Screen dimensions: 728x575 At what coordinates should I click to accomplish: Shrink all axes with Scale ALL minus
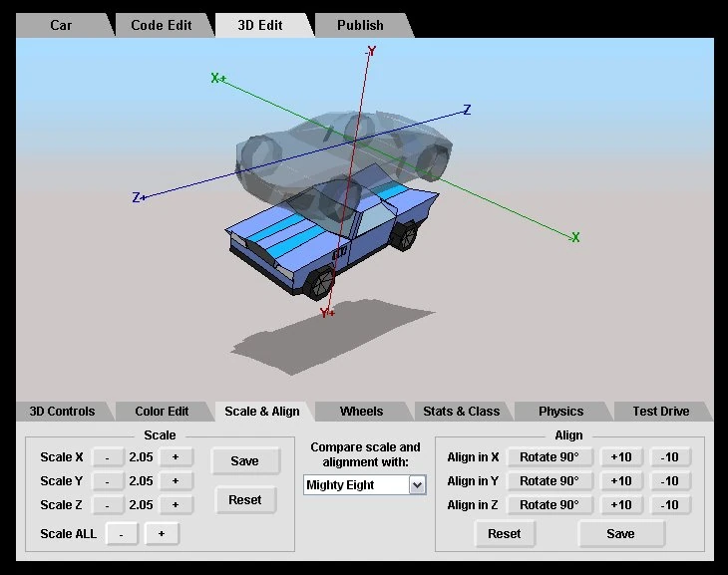click(x=122, y=534)
